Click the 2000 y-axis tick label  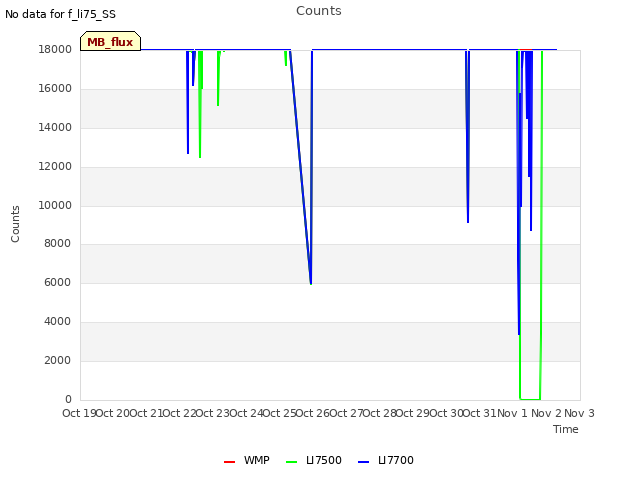(x=58, y=360)
